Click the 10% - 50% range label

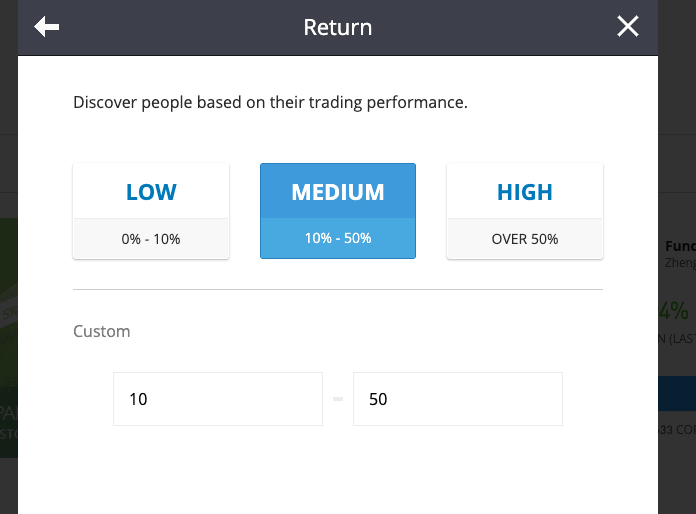coord(338,239)
